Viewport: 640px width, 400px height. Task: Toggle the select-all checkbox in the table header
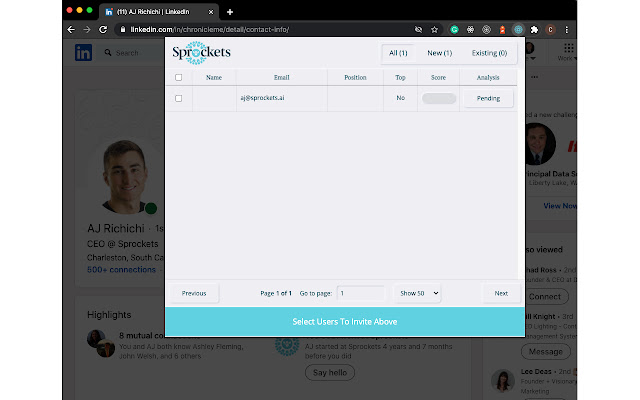178,77
